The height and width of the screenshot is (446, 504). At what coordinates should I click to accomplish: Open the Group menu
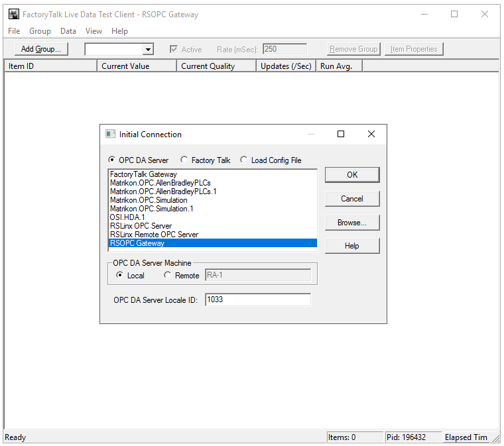click(40, 31)
